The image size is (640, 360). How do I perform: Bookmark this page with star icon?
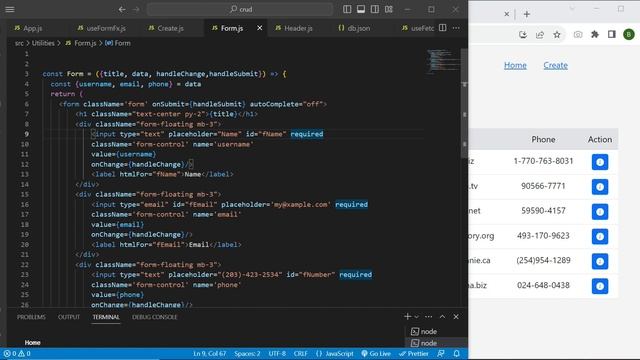click(x=557, y=35)
